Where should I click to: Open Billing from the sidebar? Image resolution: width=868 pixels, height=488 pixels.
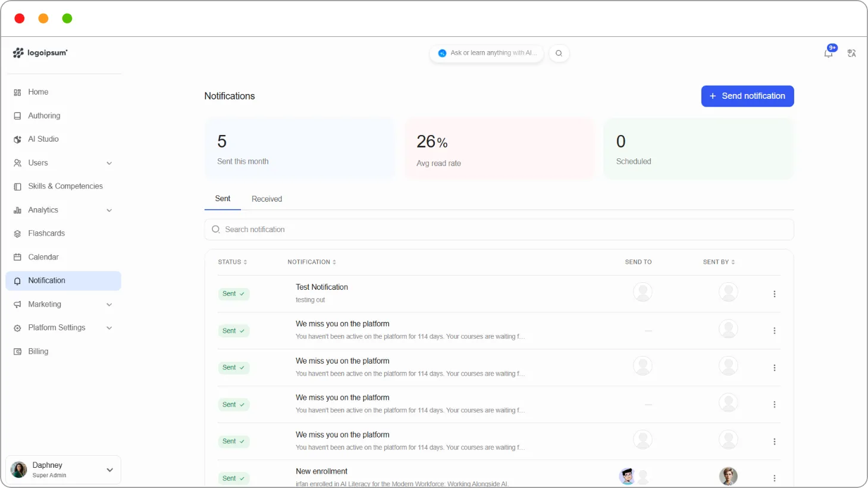tap(63, 351)
